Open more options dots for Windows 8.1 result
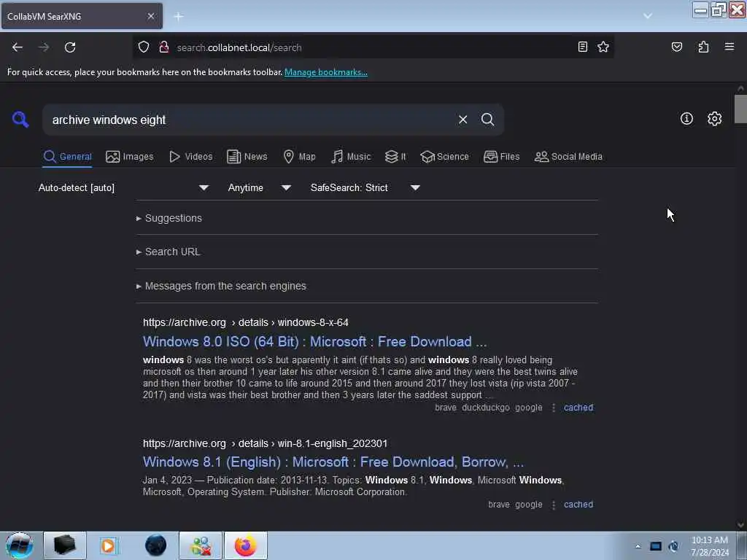Image resolution: width=747 pixels, height=560 pixels. click(553, 505)
